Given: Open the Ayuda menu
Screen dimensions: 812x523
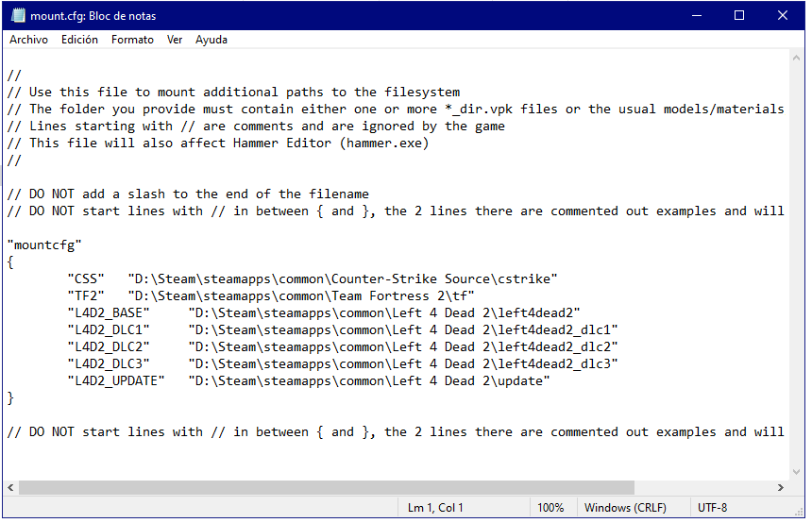Looking at the screenshot, I should (x=211, y=40).
